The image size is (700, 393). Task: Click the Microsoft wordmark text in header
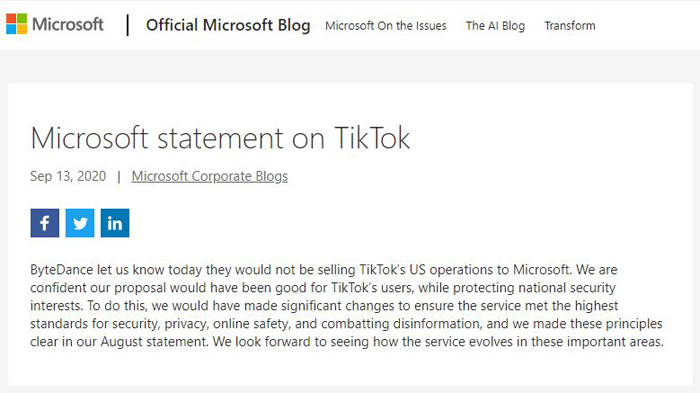[x=68, y=24]
